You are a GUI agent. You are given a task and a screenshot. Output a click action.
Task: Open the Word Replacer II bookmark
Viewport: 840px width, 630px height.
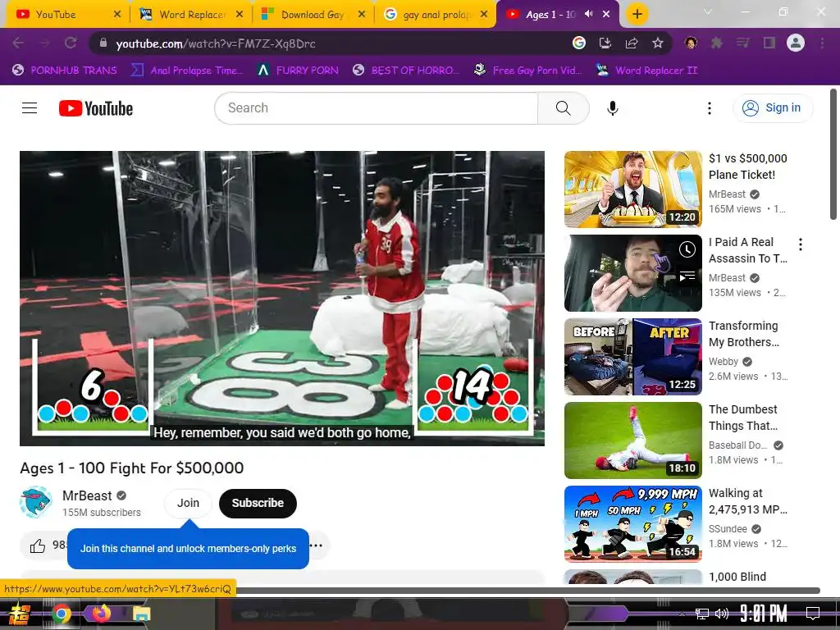point(646,71)
